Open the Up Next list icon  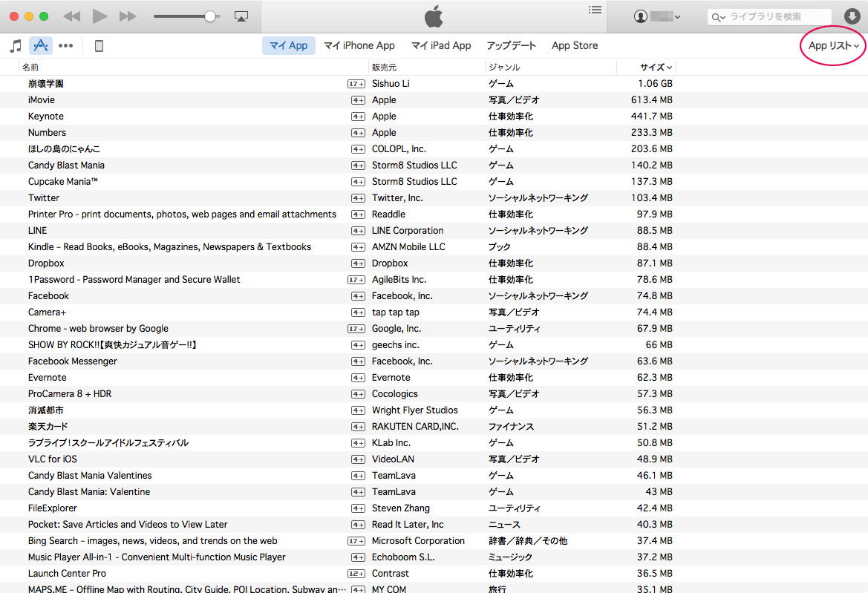point(595,10)
